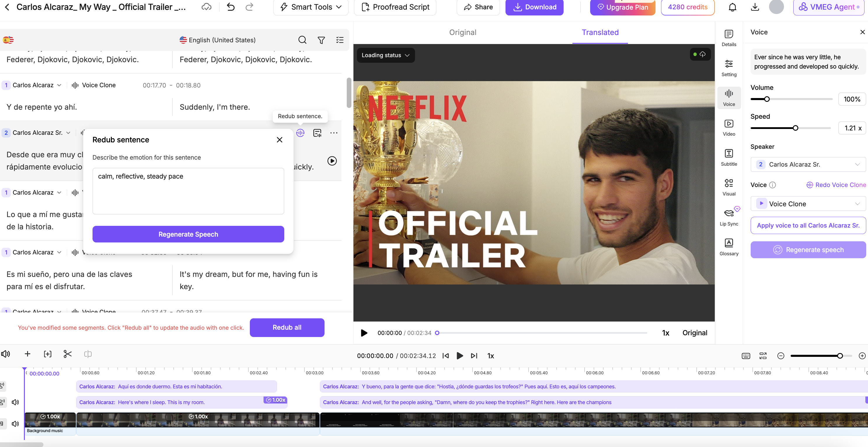Open the Setting sidebar panel
The image size is (868, 447).
pyautogui.click(x=729, y=68)
